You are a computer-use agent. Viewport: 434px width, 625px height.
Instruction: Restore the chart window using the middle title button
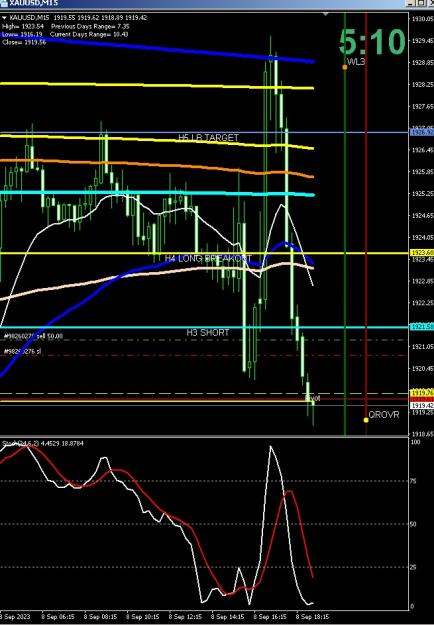[421, 3]
